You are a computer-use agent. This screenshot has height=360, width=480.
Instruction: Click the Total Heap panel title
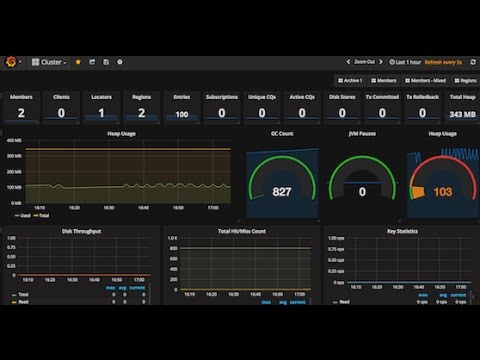pos(462,97)
